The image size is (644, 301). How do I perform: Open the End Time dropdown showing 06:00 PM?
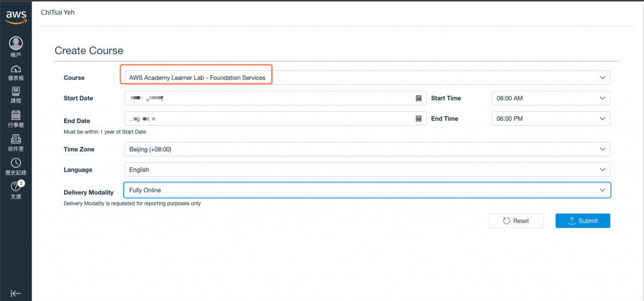click(x=551, y=119)
